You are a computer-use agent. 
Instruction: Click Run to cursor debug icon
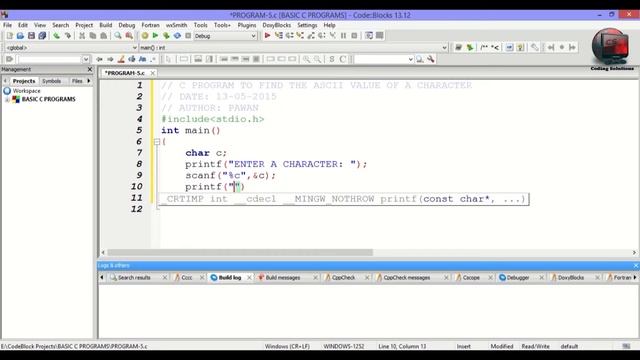coord(279,36)
